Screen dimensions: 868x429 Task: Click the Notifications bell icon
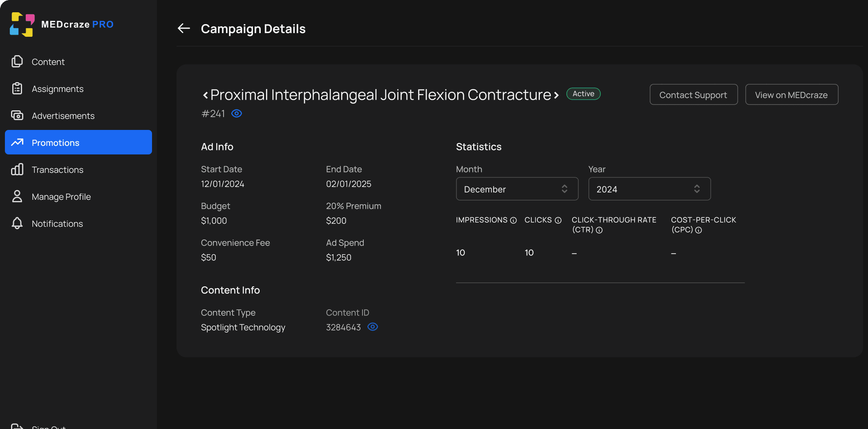(x=17, y=223)
